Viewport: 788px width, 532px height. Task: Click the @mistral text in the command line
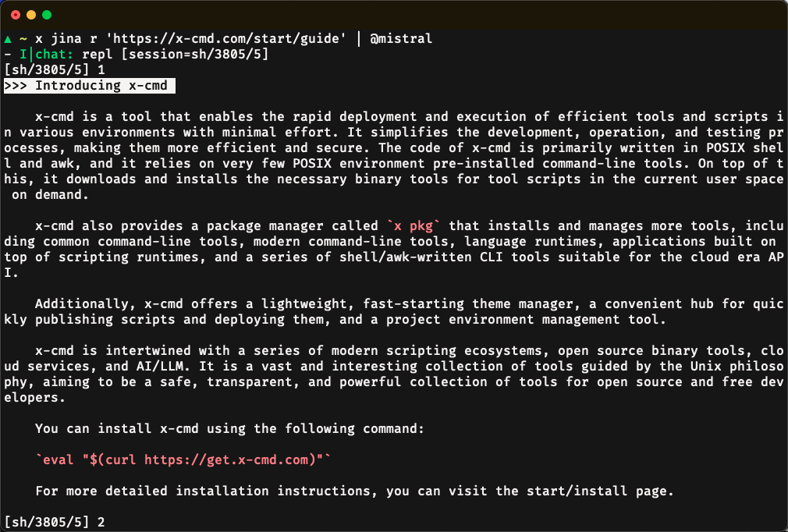[x=401, y=38]
